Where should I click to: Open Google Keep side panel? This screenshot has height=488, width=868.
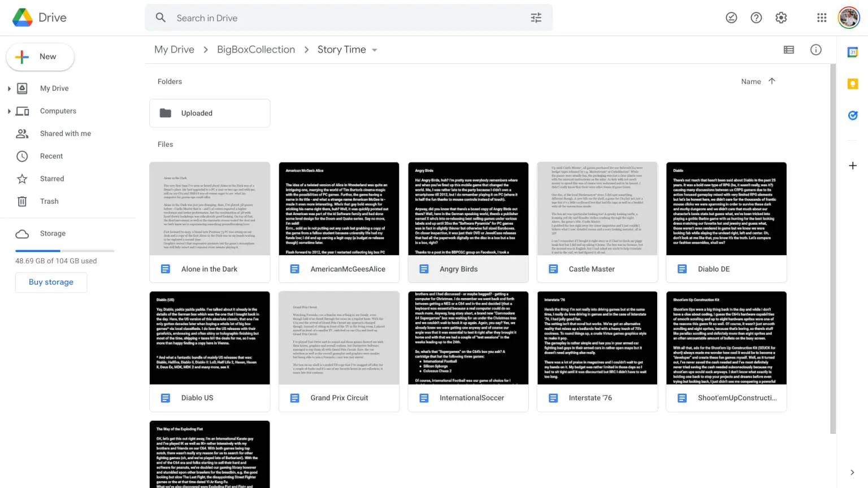853,84
